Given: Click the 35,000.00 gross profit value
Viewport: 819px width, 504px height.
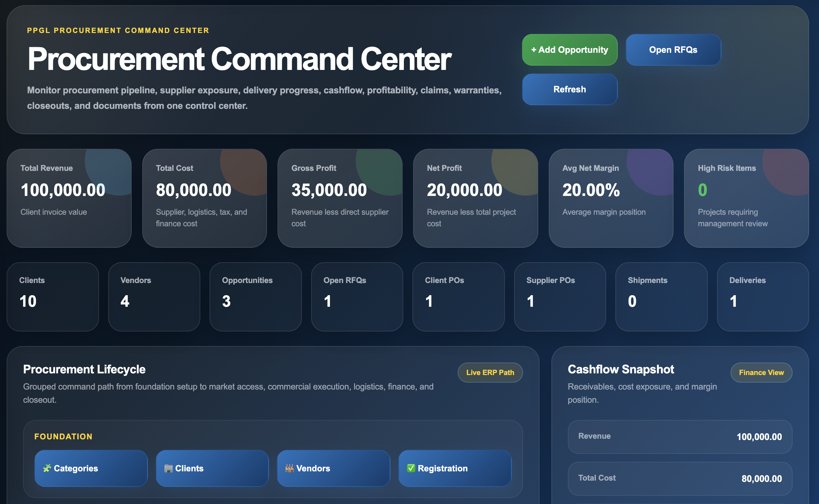Looking at the screenshot, I should [329, 190].
